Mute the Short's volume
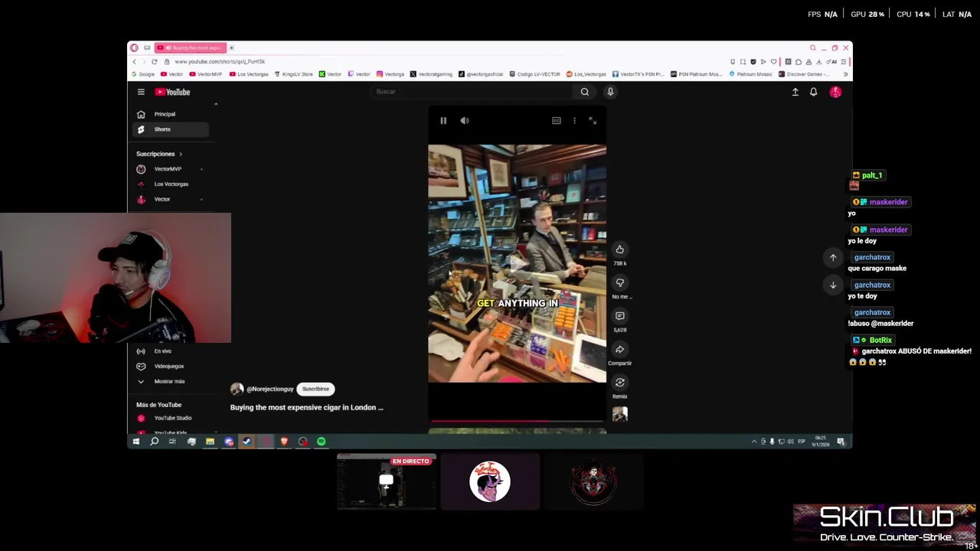This screenshot has height=551, width=980. 465,120
